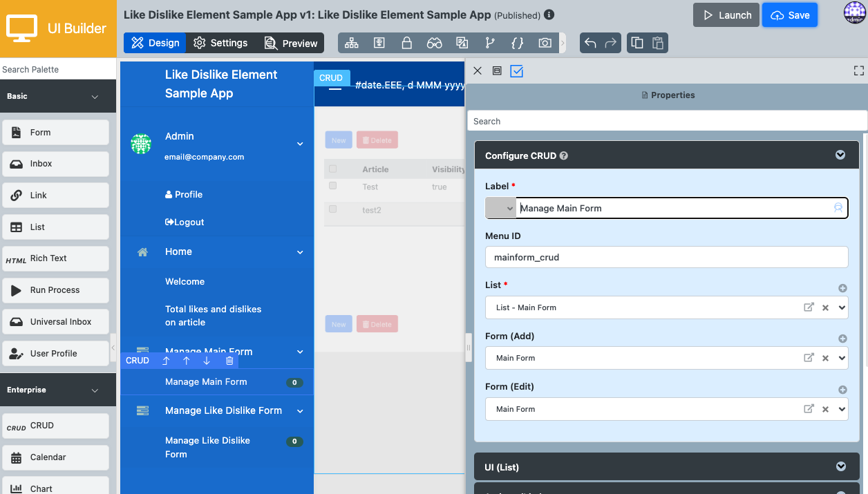Switch to the Preview tab

(291, 43)
